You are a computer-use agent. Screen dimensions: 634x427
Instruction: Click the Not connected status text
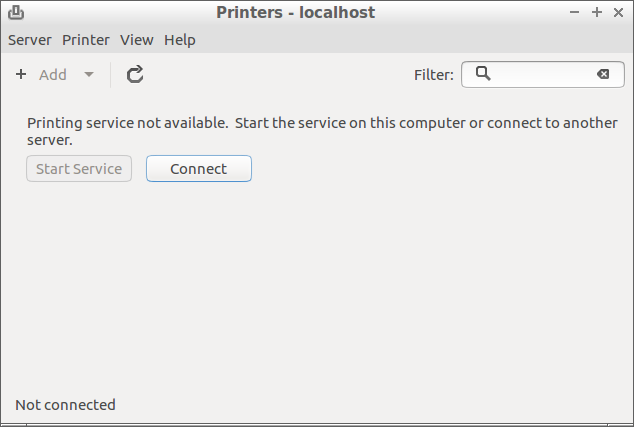65,405
